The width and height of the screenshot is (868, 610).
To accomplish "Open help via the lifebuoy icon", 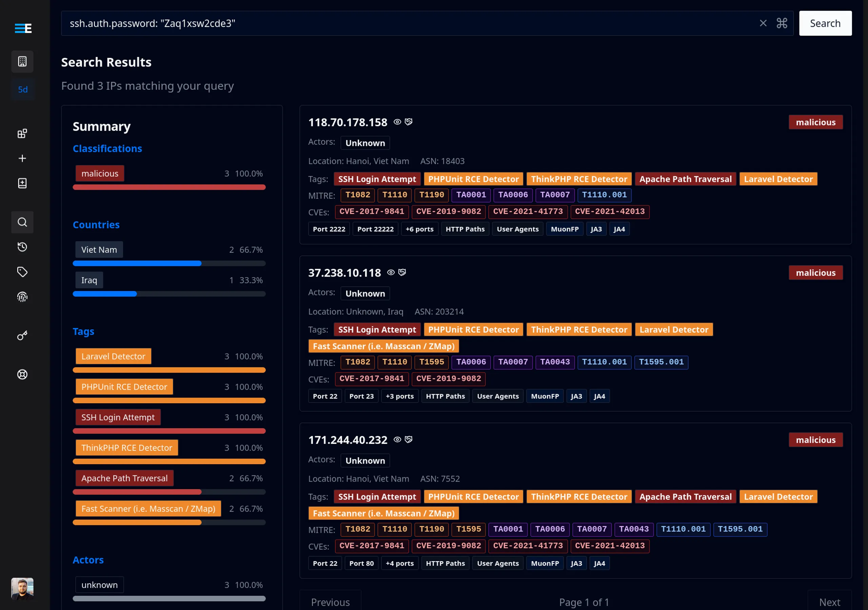I will 22,374.
